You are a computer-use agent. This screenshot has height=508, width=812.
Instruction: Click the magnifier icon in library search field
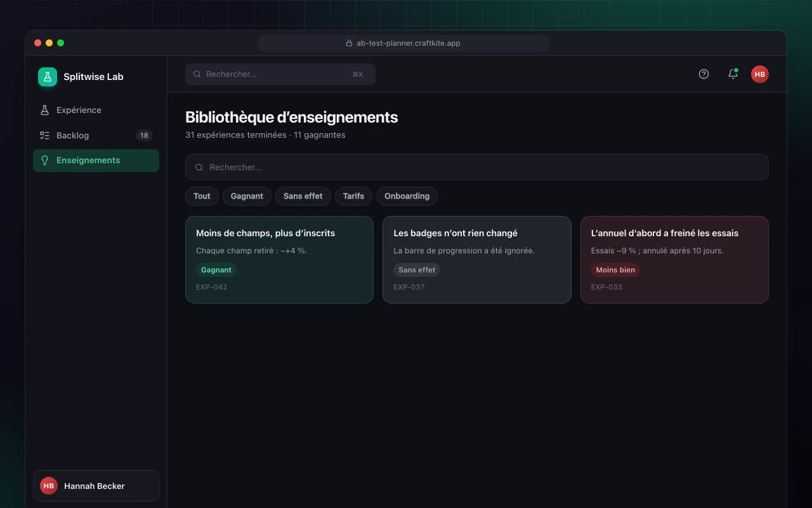tap(199, 168)
